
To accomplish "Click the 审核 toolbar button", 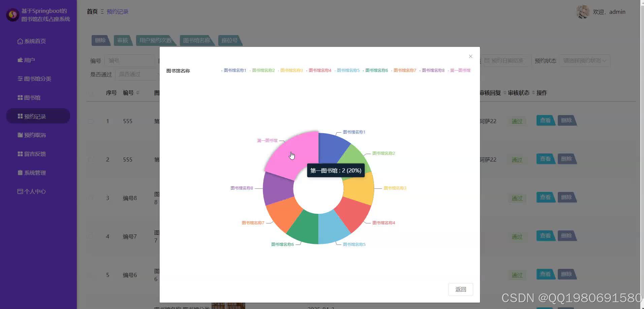I will coord(123,40).
